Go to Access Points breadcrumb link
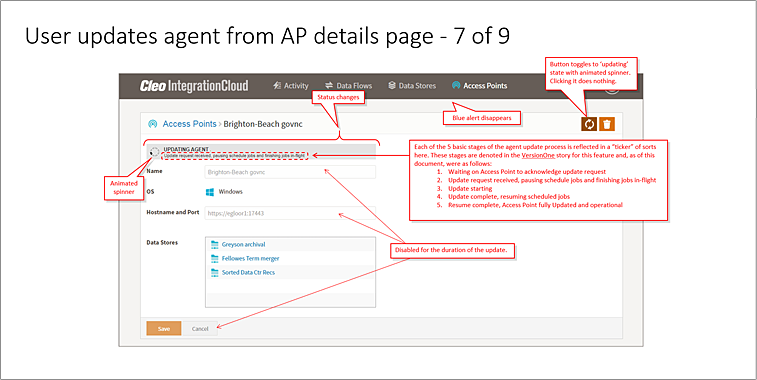 [x=189, y=124]
